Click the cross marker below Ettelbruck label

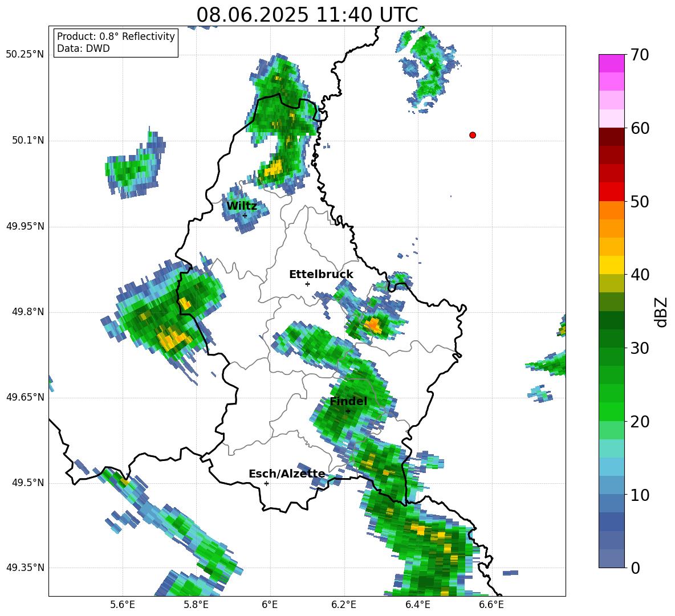[x=307, y=284]
